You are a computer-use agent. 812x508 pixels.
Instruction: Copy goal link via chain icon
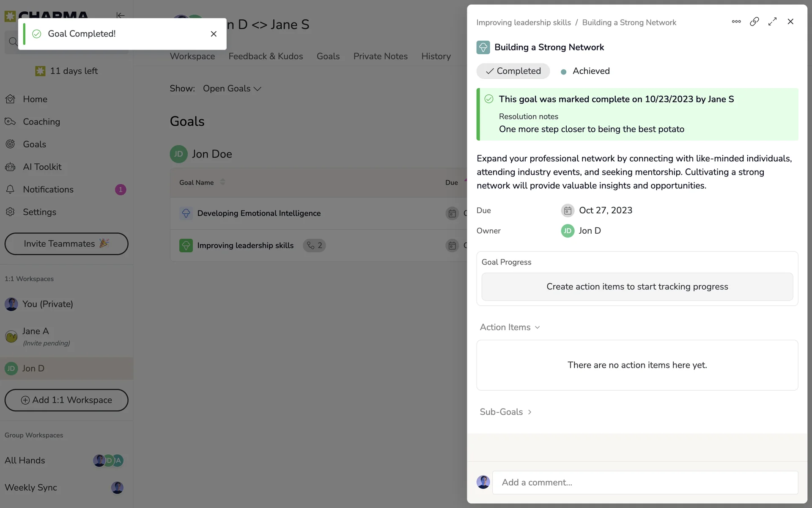click(x=754, y=22)
